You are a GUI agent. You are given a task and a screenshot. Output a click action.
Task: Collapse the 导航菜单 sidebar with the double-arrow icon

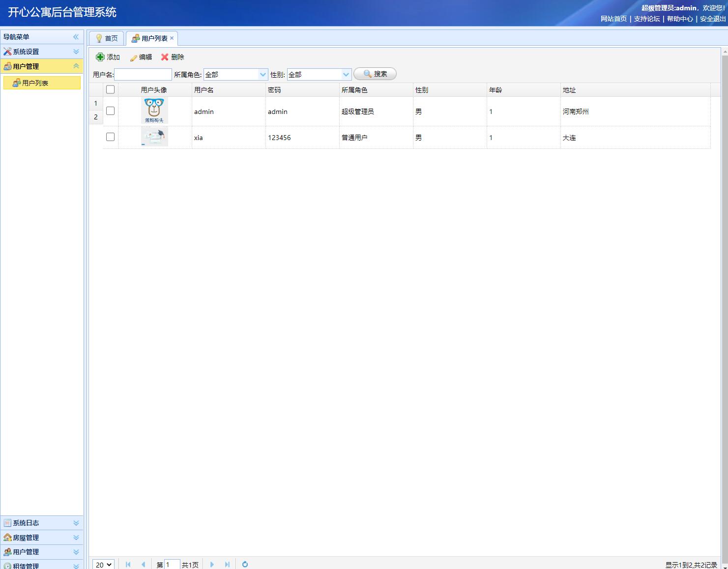76,37
